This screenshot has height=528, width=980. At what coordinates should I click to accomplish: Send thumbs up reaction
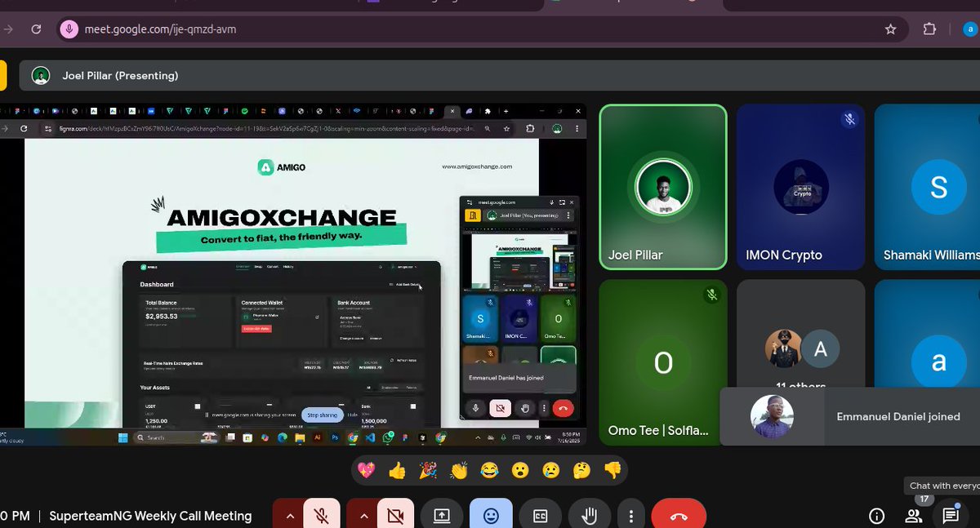398,471
